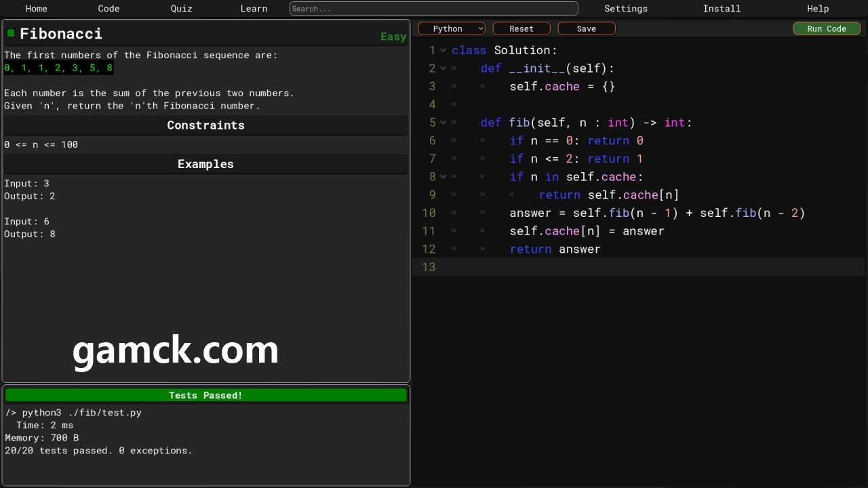868x488 pixels.
Task: Open the Learn menu
Action: click(x=254, y=9)
